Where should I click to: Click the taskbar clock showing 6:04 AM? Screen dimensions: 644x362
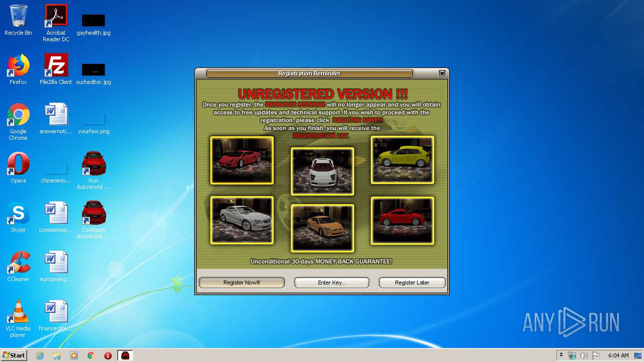[618, 355]
